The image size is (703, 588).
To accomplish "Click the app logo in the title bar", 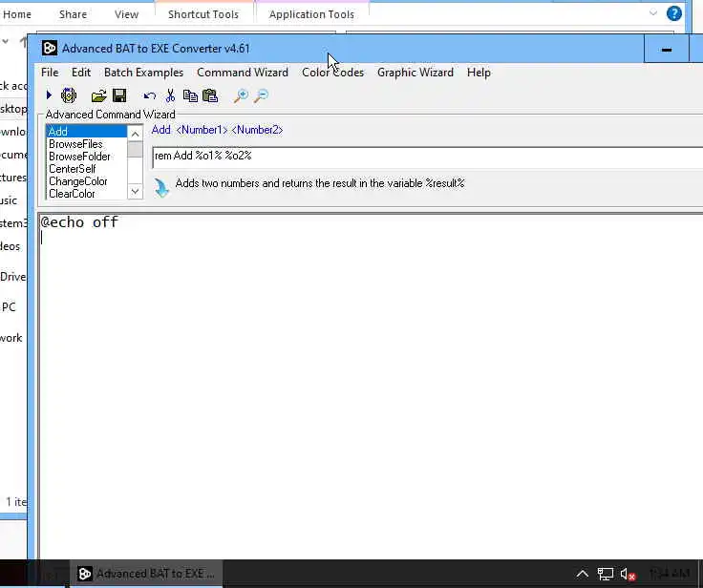I will (50, 48).
